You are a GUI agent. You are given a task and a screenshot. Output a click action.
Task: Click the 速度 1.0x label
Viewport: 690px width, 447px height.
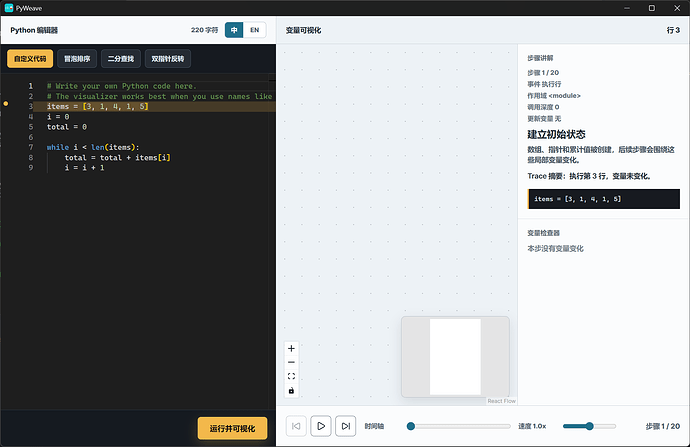[x=532, y=426]
